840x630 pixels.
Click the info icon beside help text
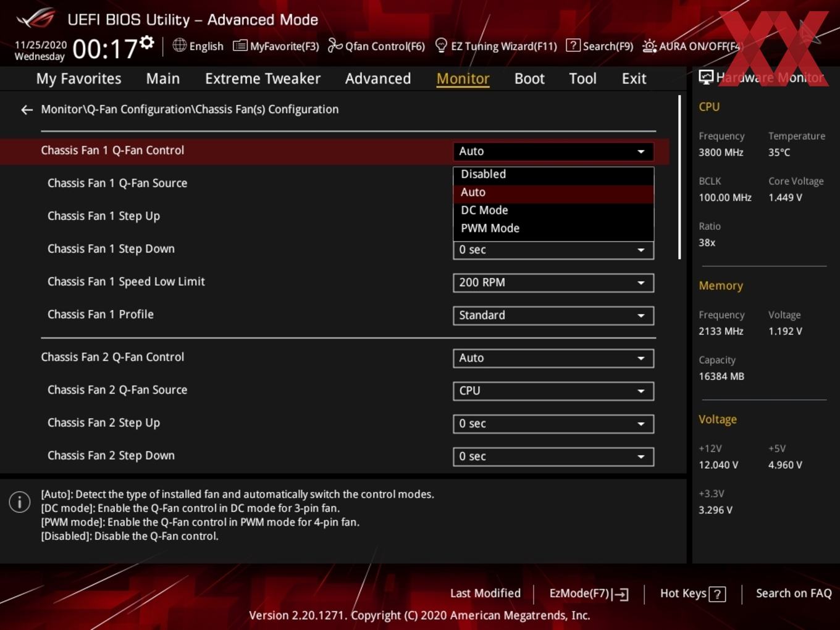pyautogui.click(x=20, y=502)
